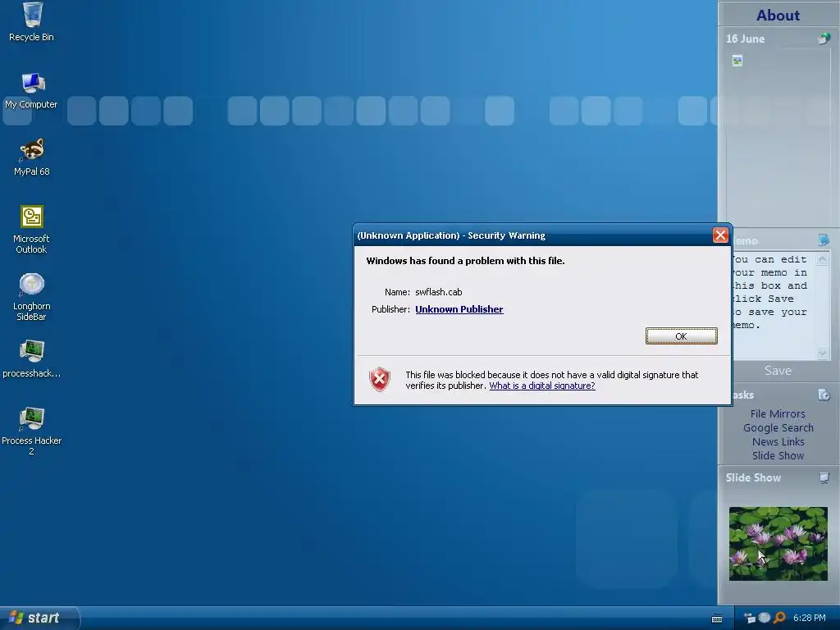Click the red shield warning icon
Screen dimensions: 840x630
point(379,379)
